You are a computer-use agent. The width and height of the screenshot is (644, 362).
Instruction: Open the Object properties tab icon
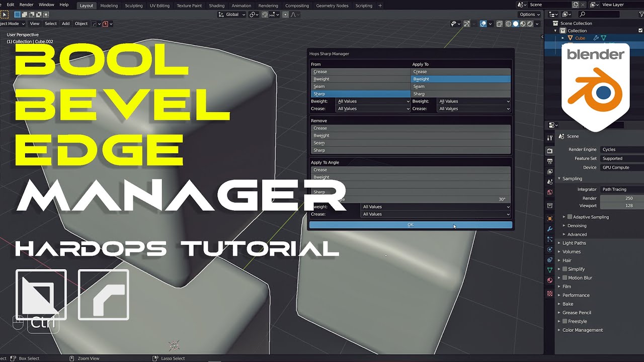(x=549, y=219)
